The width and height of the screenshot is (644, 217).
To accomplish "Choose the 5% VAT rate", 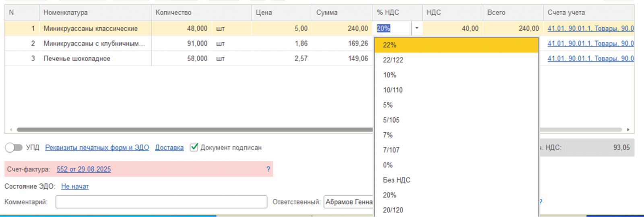I will [x=456, y=105].
